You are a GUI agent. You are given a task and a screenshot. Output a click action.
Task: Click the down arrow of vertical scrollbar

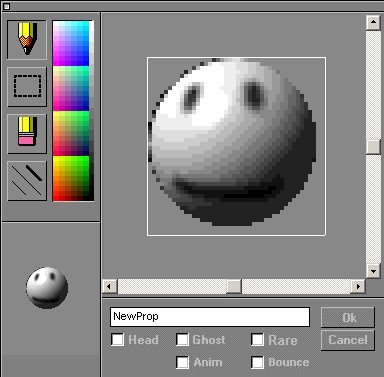point(373,271)
